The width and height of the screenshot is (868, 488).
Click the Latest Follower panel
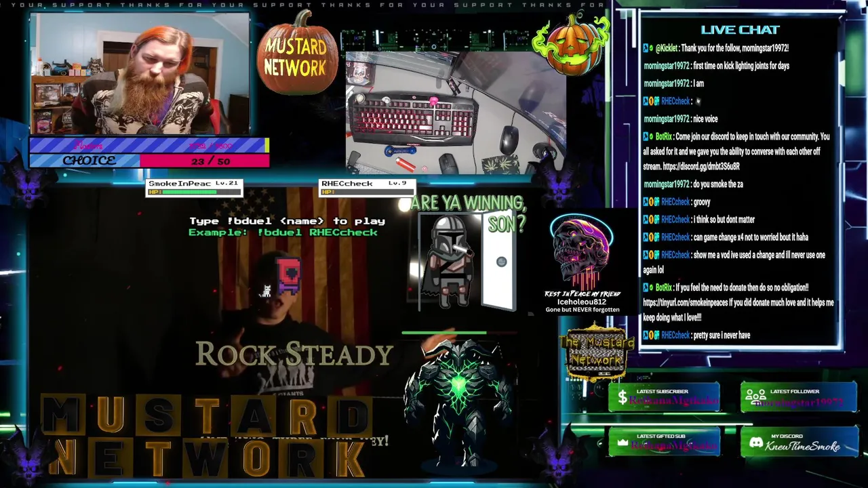click(798, 396)
